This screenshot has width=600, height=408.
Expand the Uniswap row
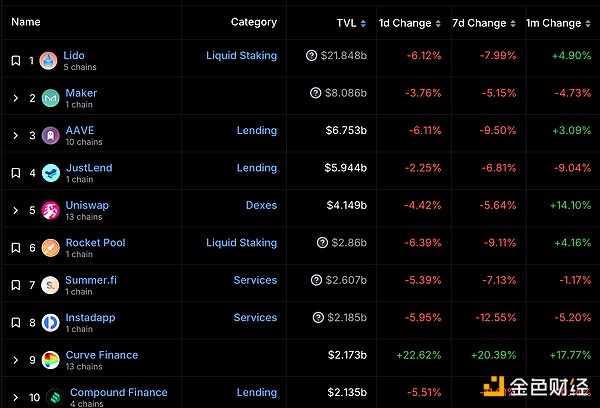pos(15,210)
